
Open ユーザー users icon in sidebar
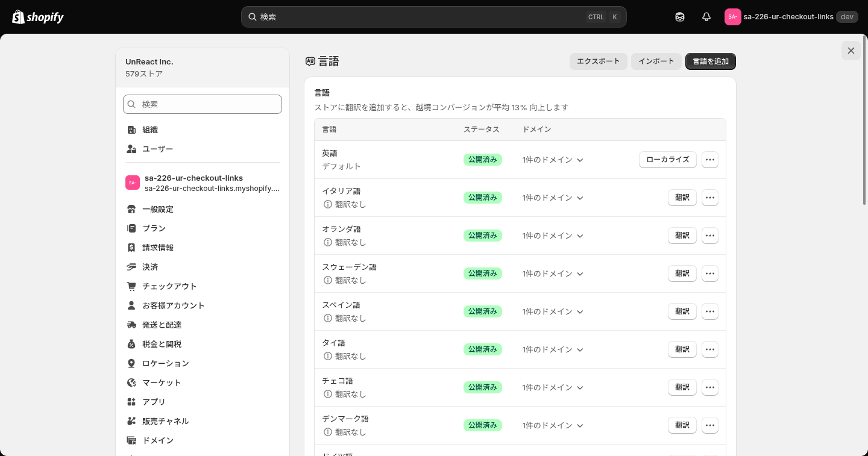coord(131,149)
